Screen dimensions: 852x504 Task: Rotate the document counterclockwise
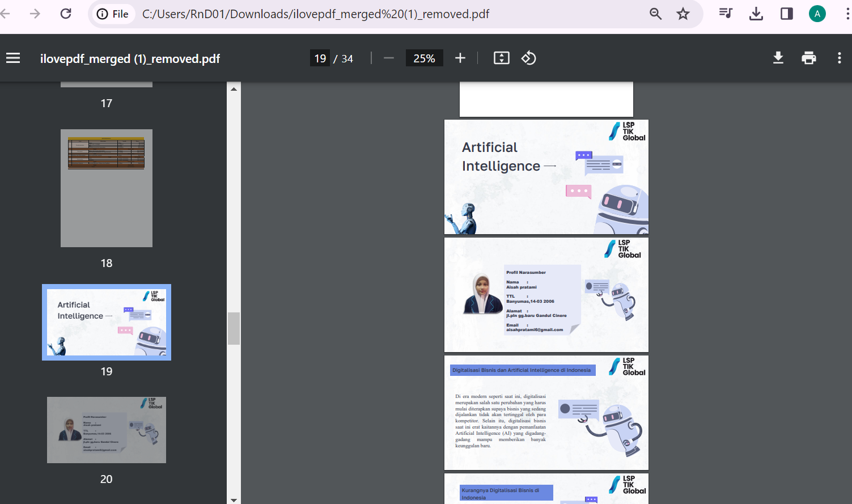[x=529, y=58]
